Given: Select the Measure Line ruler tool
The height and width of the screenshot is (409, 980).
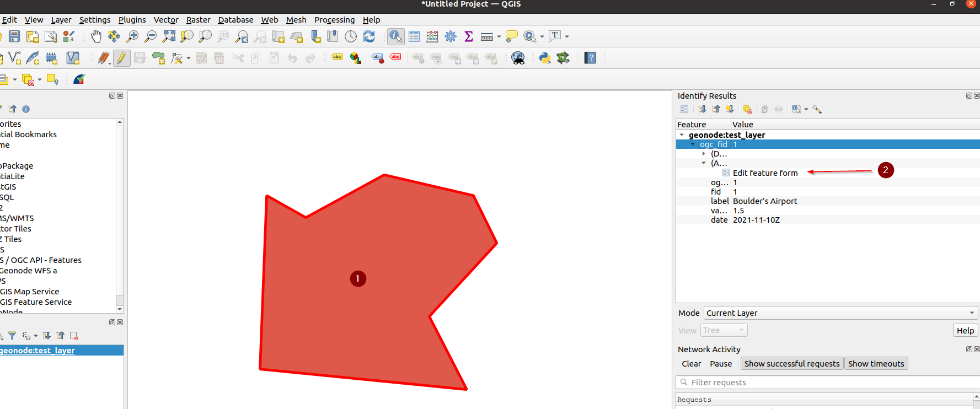Looking at the screenshot, I should pos(487,36).
